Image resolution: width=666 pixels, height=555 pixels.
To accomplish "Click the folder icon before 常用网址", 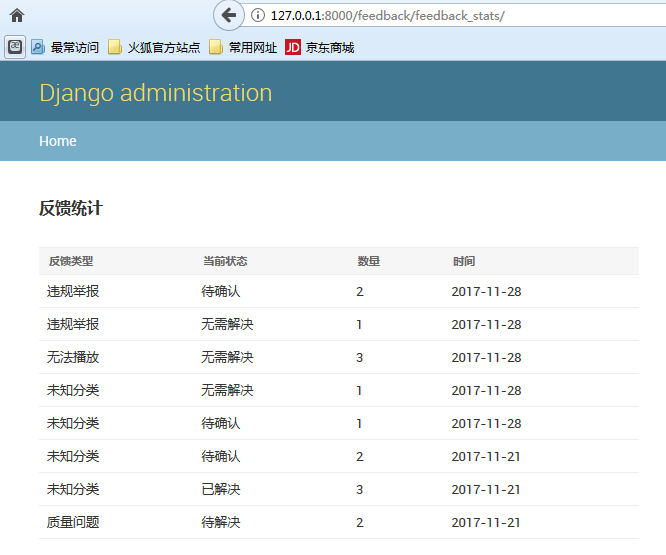I will click(x=216, y=47).
